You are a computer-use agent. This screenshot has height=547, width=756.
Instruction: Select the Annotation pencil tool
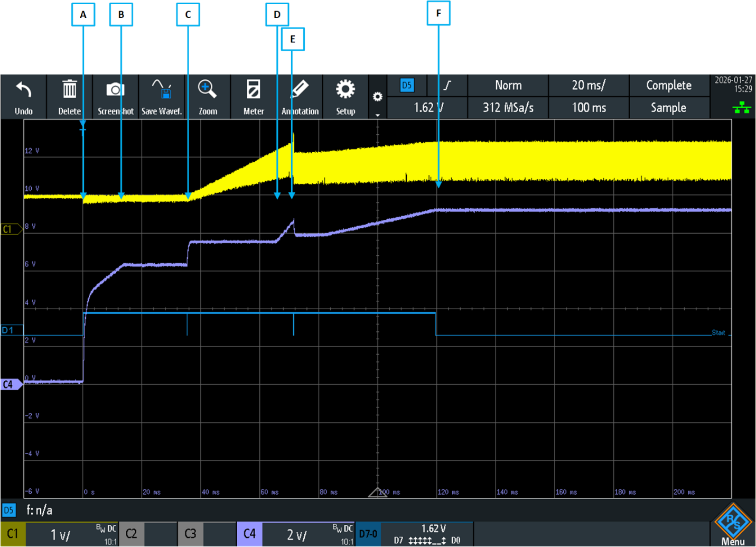(300, 90)
